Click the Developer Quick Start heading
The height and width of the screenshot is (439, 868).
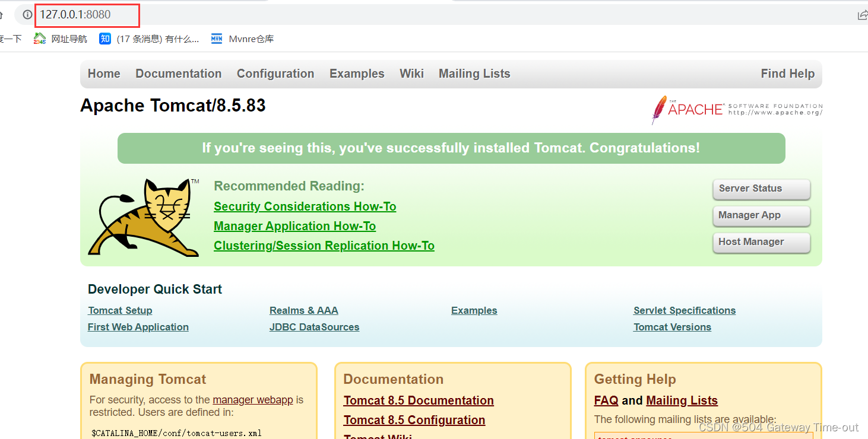point(155,290)
